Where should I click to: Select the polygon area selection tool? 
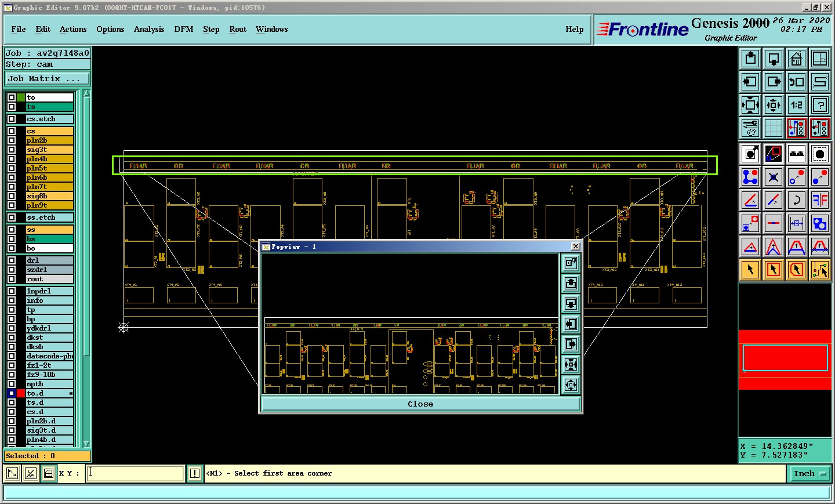click(797, 270)
